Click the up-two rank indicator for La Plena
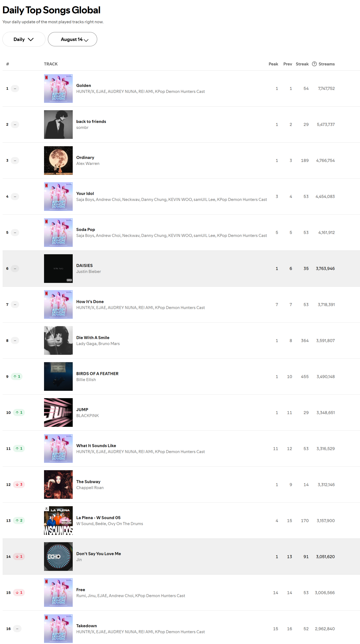 [19, 520]
